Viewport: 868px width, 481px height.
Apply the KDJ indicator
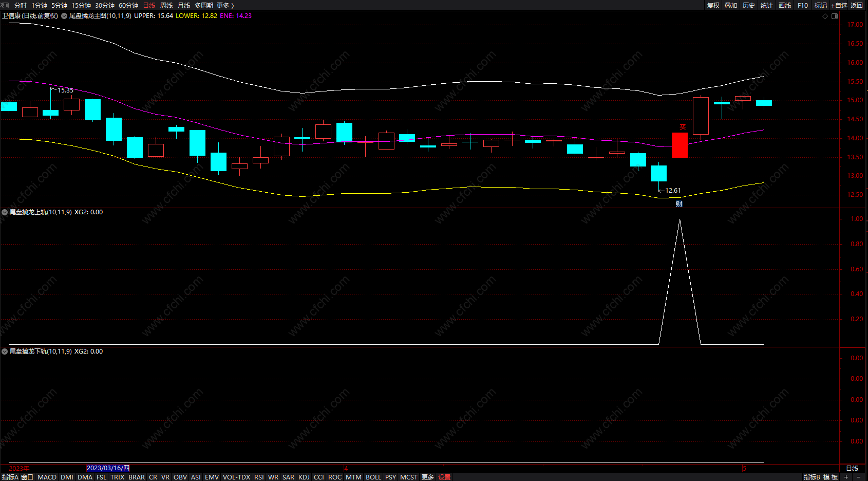tap(304, 477)
